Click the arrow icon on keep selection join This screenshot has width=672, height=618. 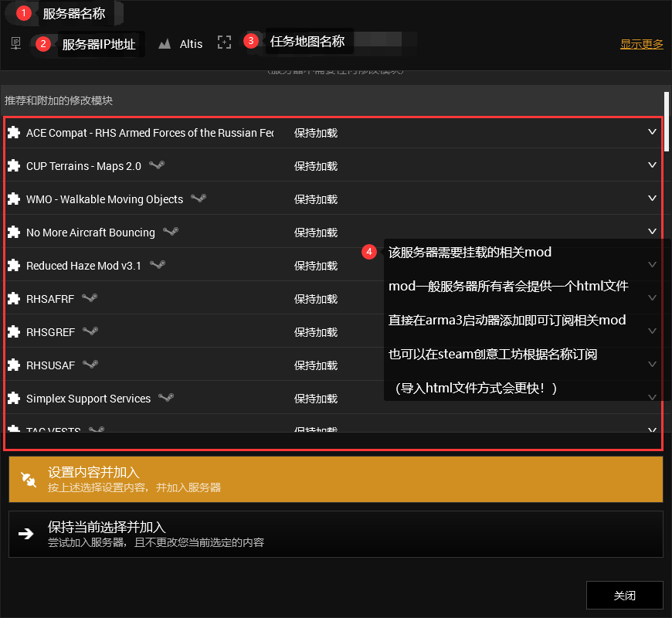[x=26, y=534]
